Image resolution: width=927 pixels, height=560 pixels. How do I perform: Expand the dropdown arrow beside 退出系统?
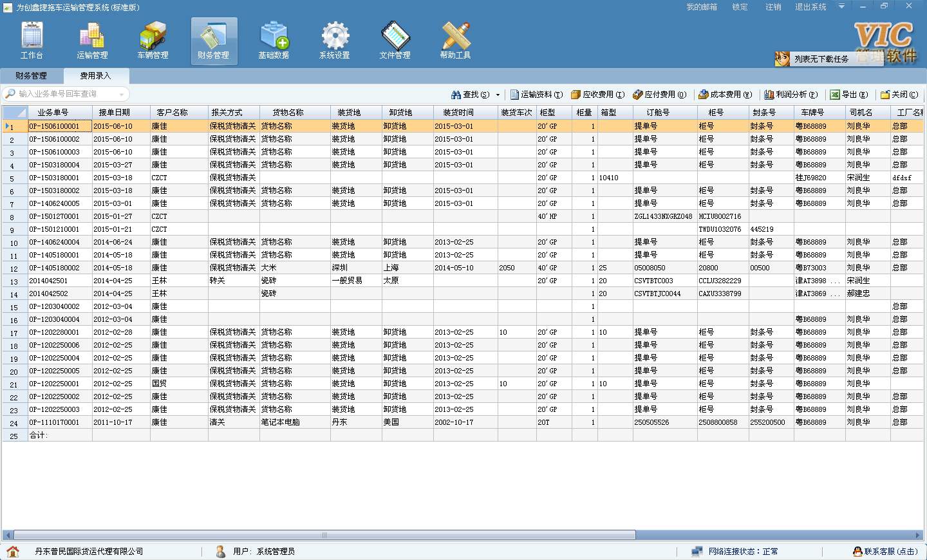tap(841, 6)
